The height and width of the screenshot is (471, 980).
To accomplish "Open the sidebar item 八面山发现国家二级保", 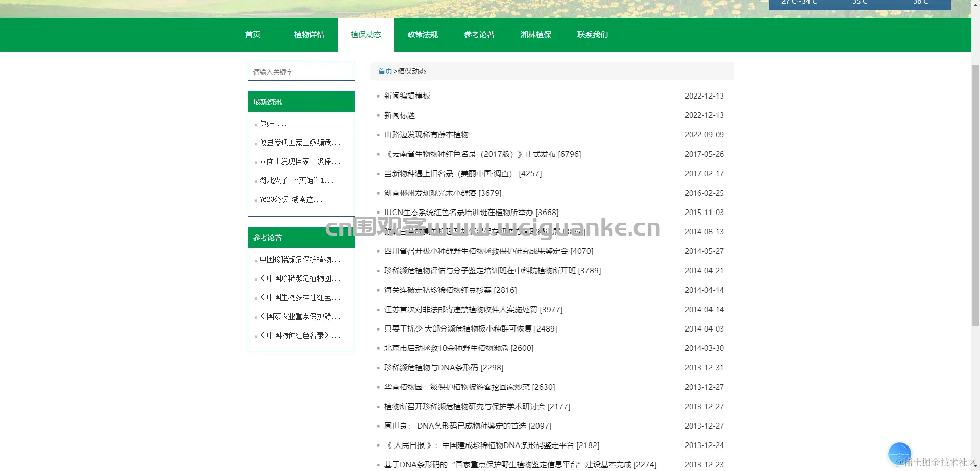I will [300, 162].
